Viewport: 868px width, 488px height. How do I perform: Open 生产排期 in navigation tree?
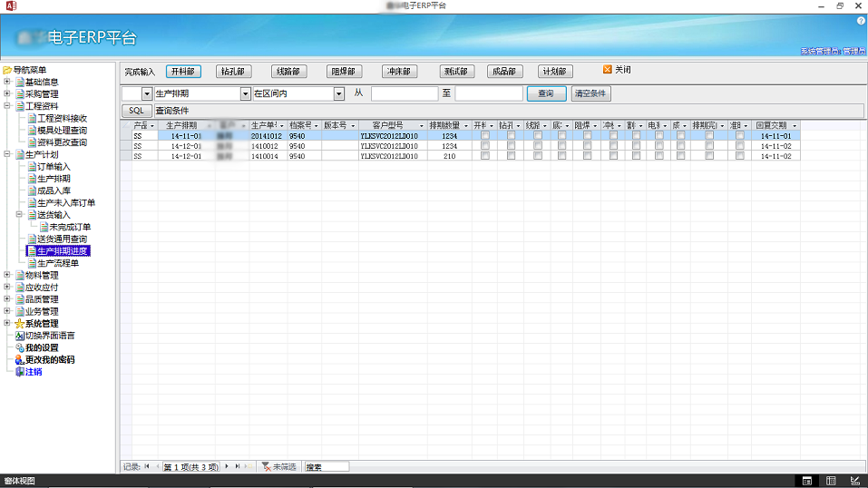tap(54, 179)
